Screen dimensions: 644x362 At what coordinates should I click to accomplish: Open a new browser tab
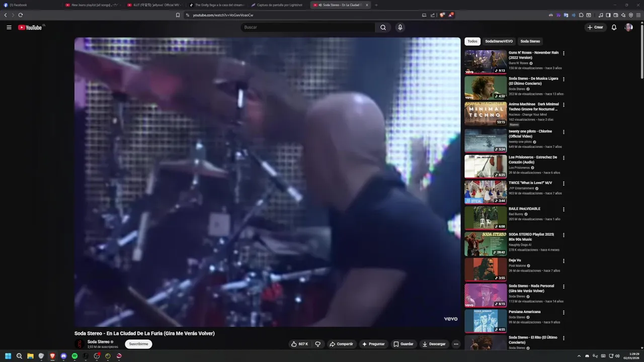point(376,5)
